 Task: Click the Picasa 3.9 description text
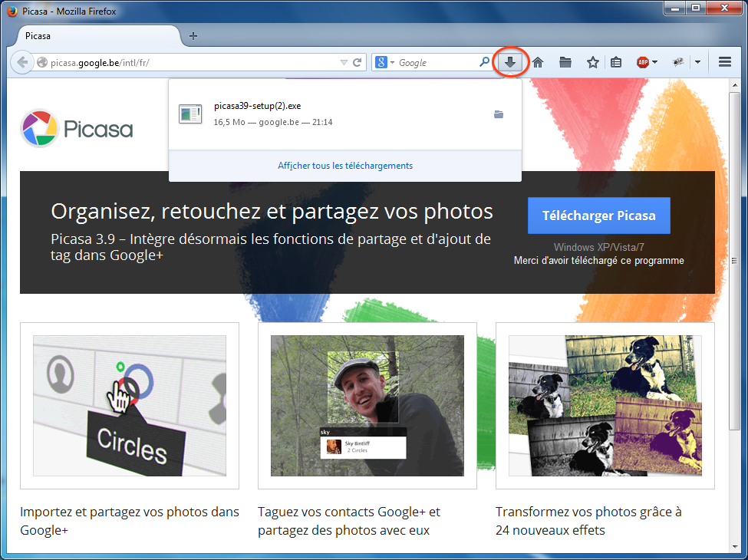click(x=271, y=246)
